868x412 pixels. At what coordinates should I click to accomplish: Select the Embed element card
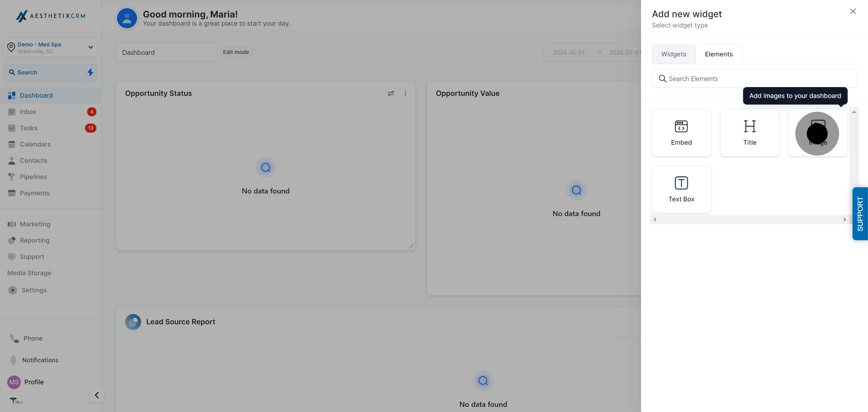pyautogui.click(x=681, y=132)
